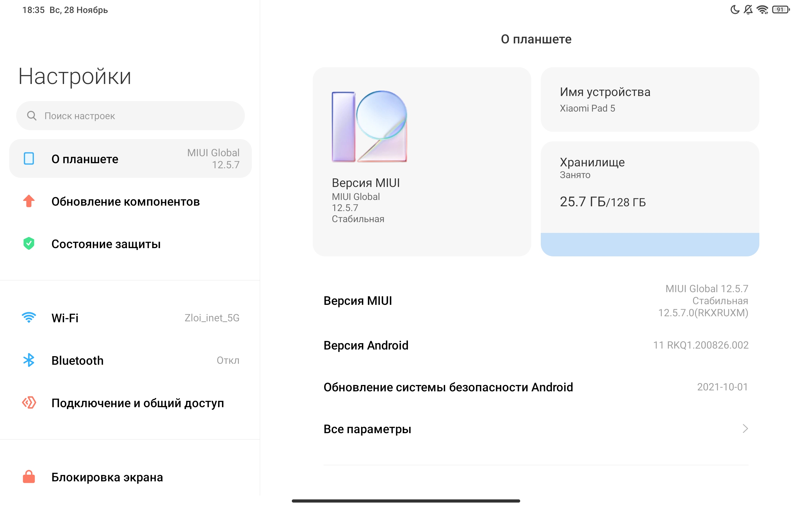Open Состояние защиты menu item

(106, 244)
